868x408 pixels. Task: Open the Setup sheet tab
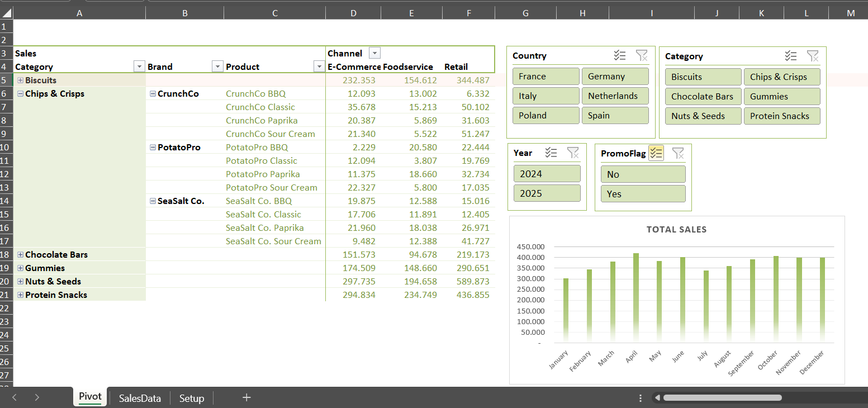point(192,398)
